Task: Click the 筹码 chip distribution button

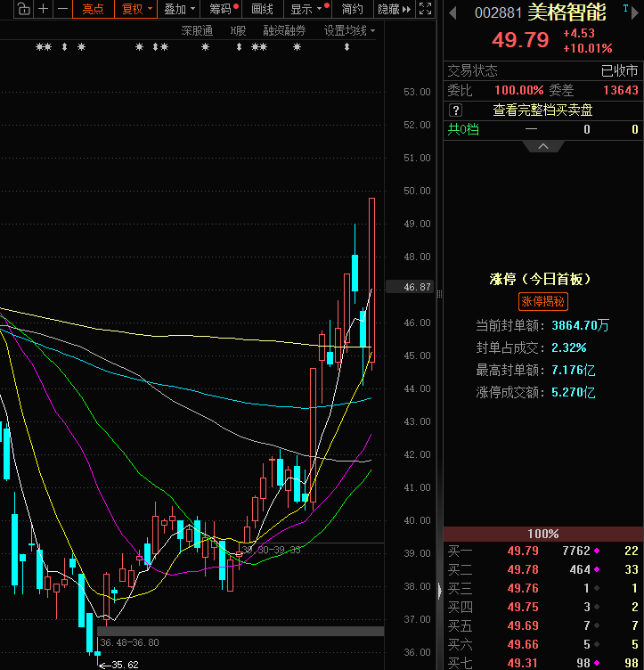Action: coord(222,9)
